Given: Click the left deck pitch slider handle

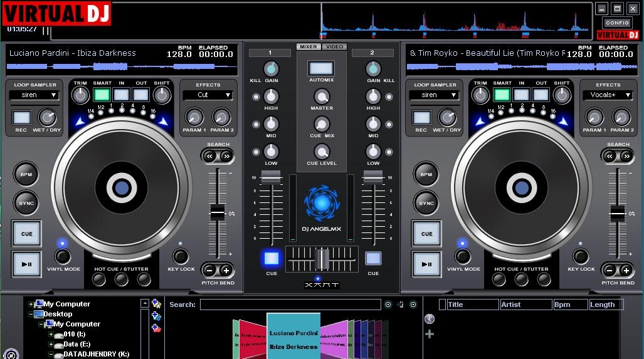Looking at the screenshot, I should coord(217,213).
